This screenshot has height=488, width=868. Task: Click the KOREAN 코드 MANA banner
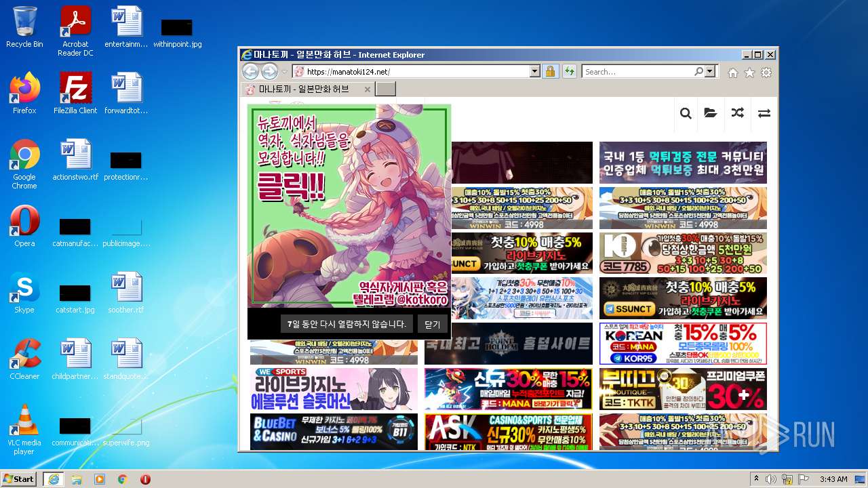(x=683, y=344)
